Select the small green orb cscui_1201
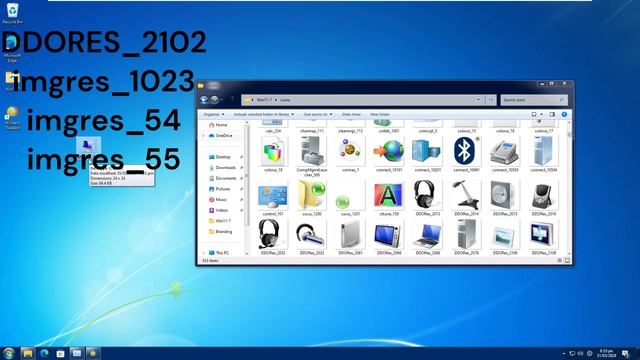640x360 pixels. (350, 198)
